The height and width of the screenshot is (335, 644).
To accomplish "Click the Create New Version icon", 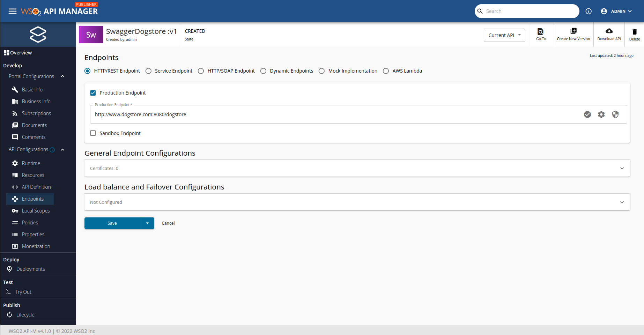I will click(573, 31).
